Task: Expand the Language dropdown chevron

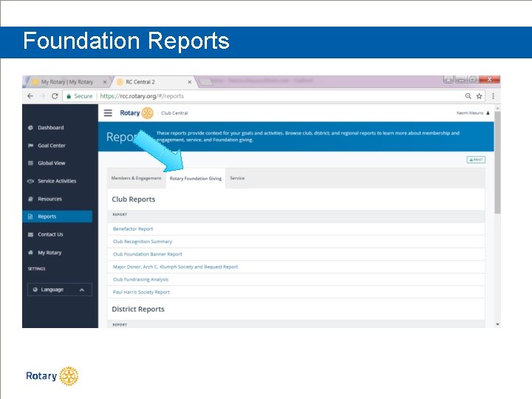Action: 82,290
